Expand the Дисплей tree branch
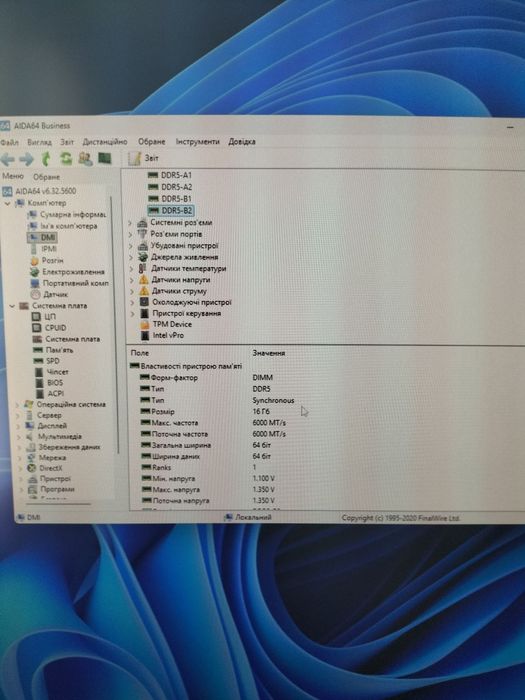Screen dimensions: 525x700 tap(18, 426)
